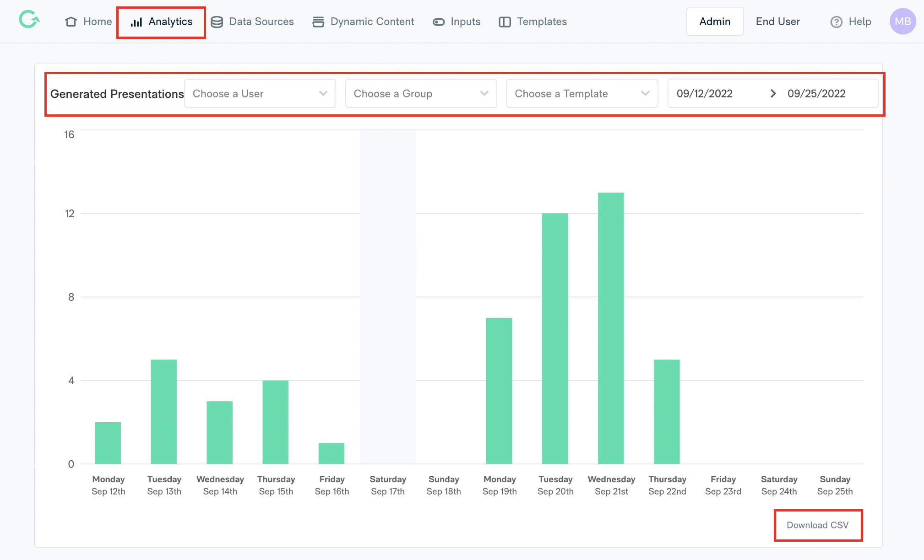Image resolution: width=924 pixels, height=560 pixels.
Task: Click the Wednesday Sep 21st bar
Action: click(x=611, y=328)
